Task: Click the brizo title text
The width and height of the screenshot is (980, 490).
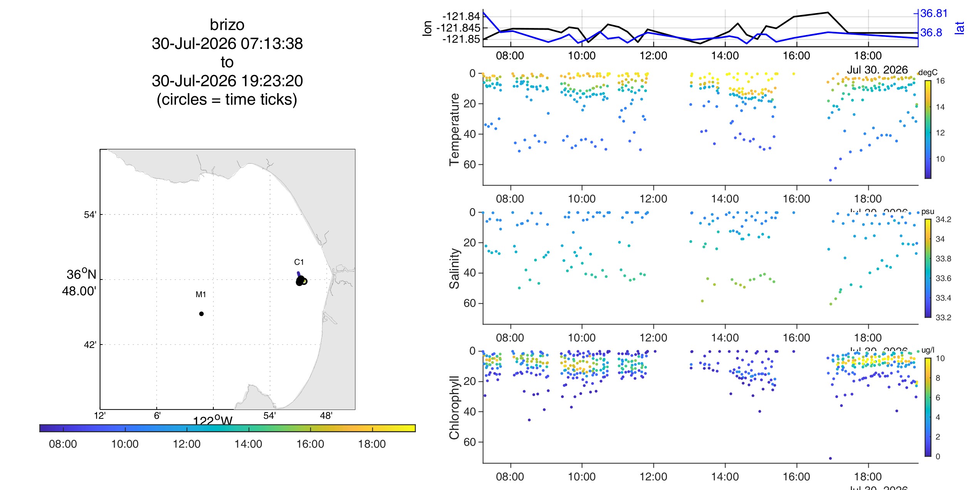Action: [x=227, y=25]
